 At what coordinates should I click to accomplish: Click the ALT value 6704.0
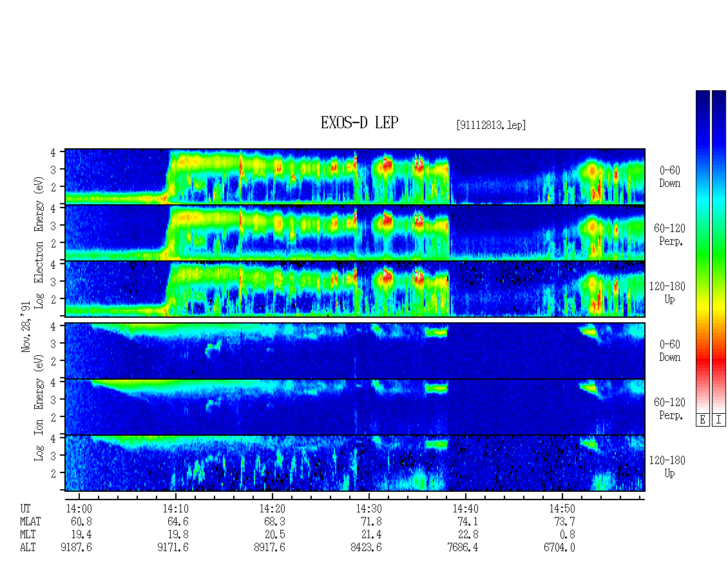pyautogui.click(x=559, y=548)
